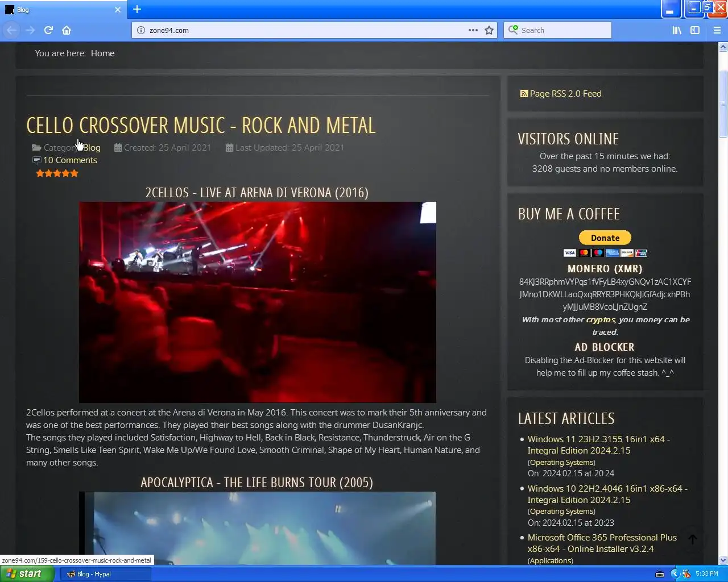Open the 10 Comments link
This screenshot has height=582, width=728.
(x=70, y=160)
